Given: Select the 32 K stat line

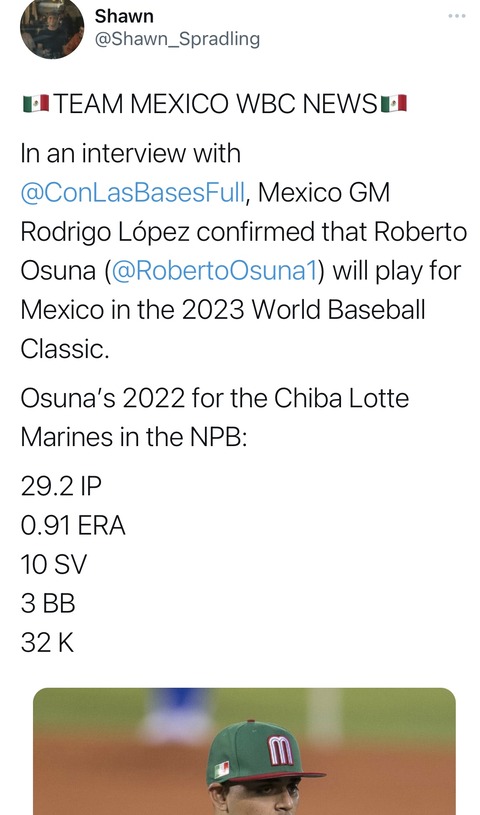Looking at the screenshot, I should tap(47, 643).
